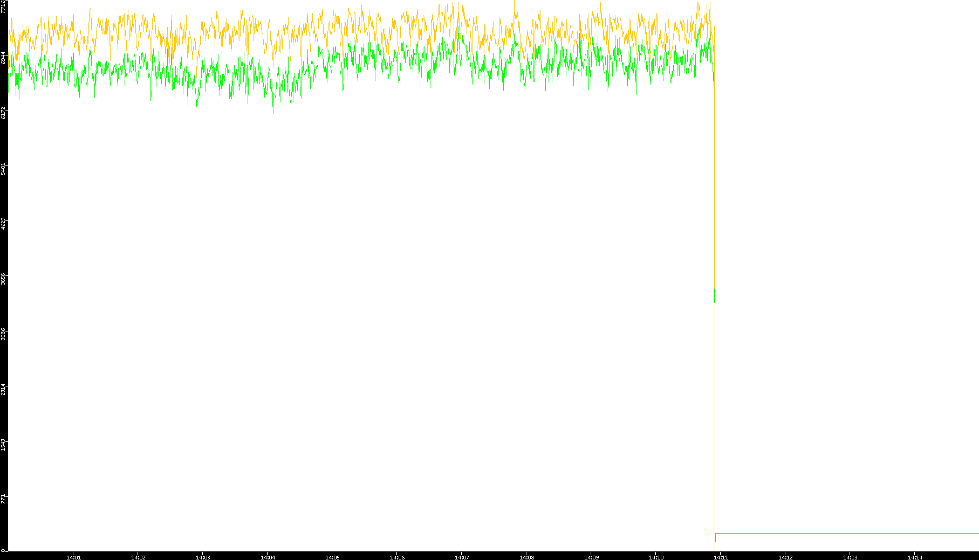This screenshot has width=979, height=560.
Task: Select the 14:13 time axis label
Action: [x=850, y=557]
